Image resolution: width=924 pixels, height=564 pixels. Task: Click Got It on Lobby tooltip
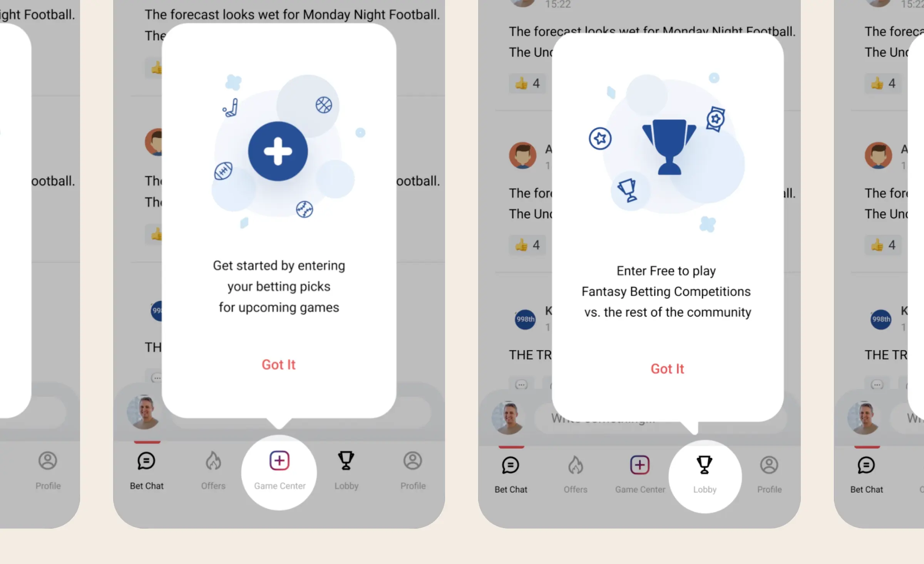tap(666, 369)
